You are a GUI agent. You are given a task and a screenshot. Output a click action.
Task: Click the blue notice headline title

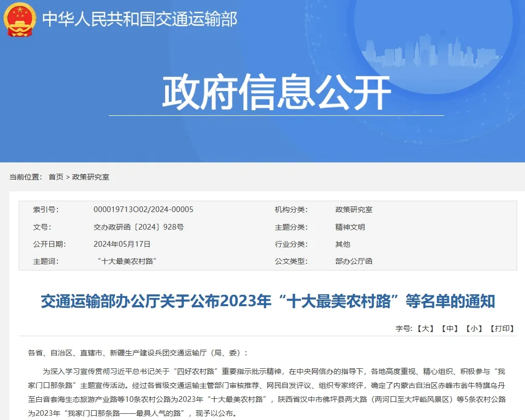(x=268, y=301)
